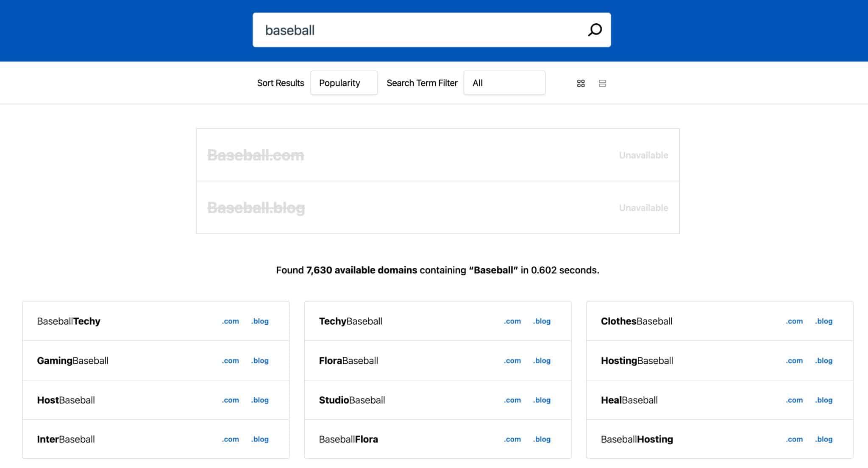Viewport: 868px width, 468px height.
Task: Select .com for BaseballTechy
Action: [x=230, y=321]
